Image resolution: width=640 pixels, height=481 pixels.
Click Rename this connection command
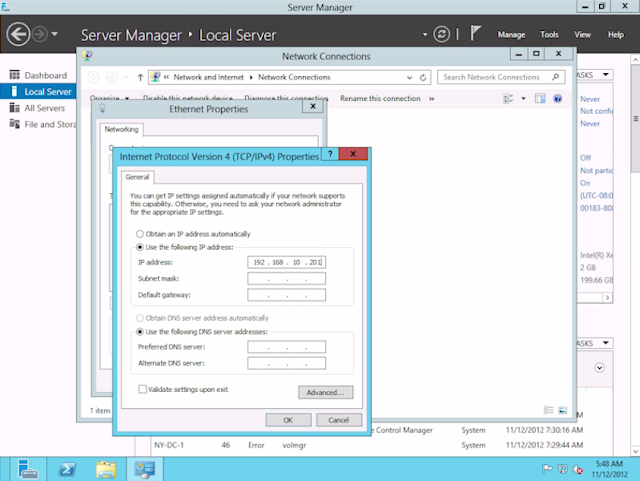380,98
